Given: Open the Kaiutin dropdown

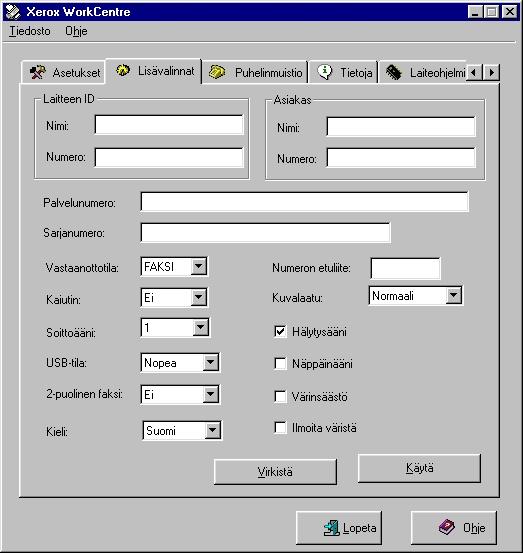Looking at the screenshot, I should coord(199,298).
